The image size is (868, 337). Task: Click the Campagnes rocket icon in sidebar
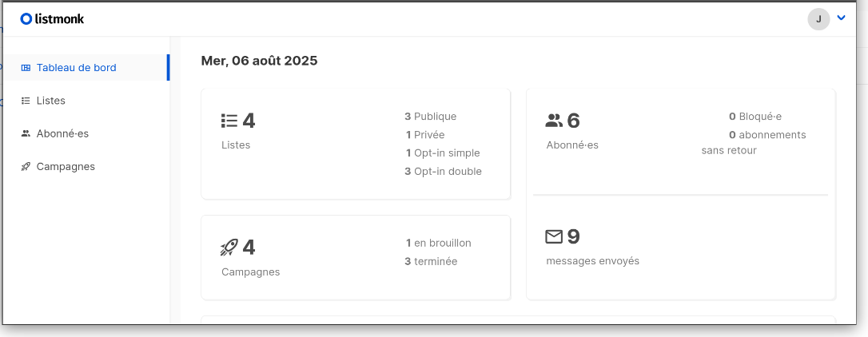(x=26, y=167)
